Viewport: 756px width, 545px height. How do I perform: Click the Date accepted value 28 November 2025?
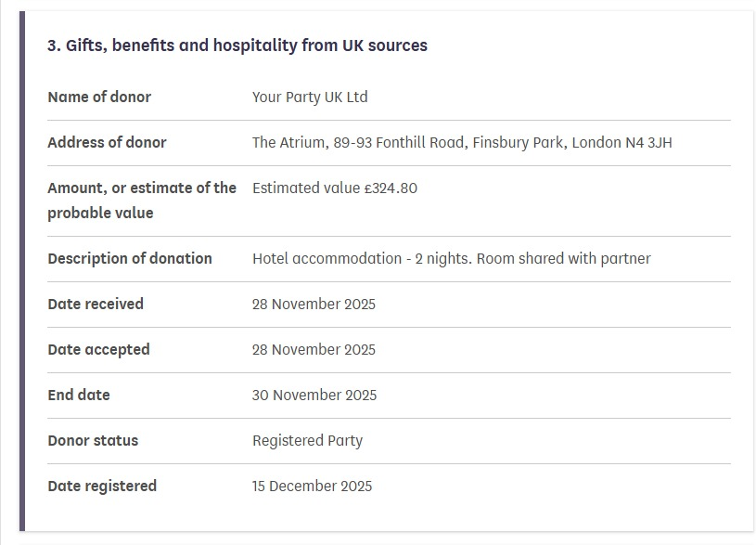[x=314, y=349]
